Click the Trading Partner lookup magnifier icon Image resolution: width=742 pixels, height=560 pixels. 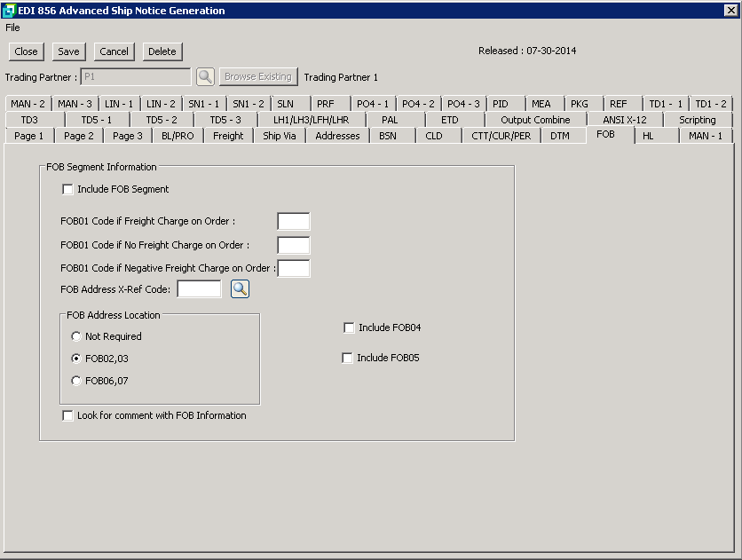click(205, 77)
